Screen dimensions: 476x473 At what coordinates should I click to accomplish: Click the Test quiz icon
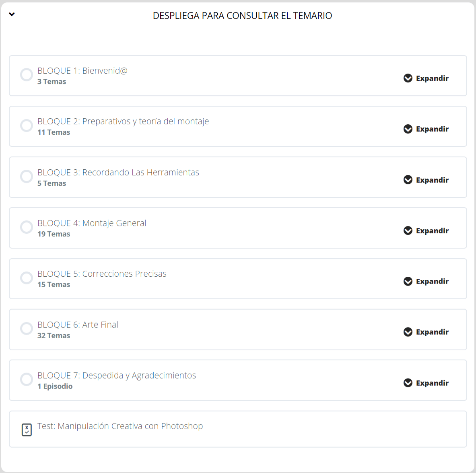[x=27, y=430]
